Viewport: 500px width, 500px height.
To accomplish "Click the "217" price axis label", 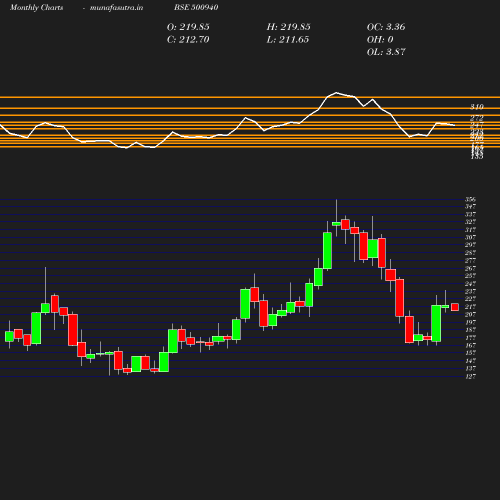I will tap(470, 307).
